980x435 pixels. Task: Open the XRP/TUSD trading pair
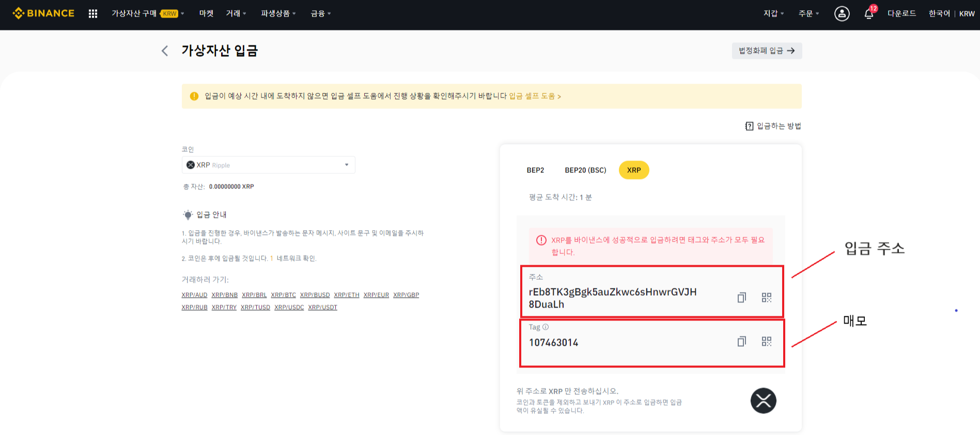pos(255,308)
